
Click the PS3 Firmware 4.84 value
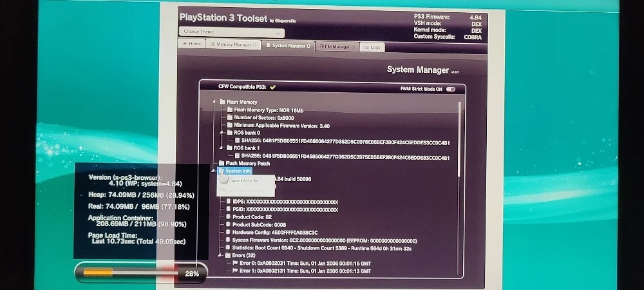(476, 17)
